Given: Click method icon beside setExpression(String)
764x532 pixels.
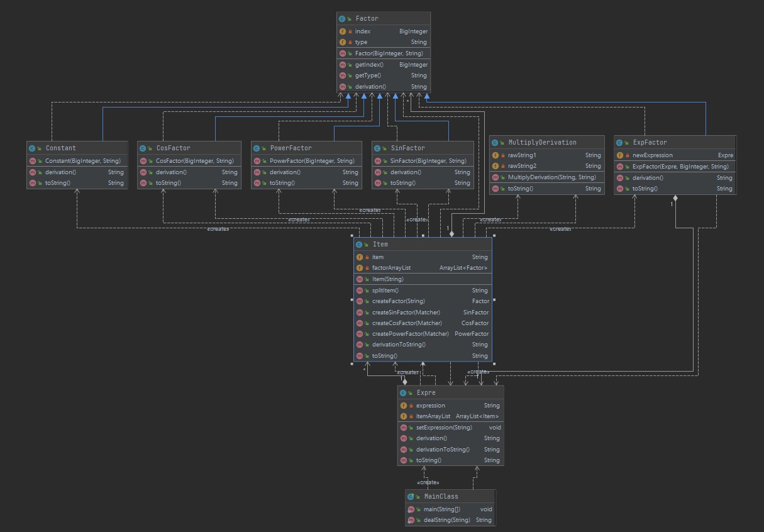Looking at the screenshot, I should [404, 428].
